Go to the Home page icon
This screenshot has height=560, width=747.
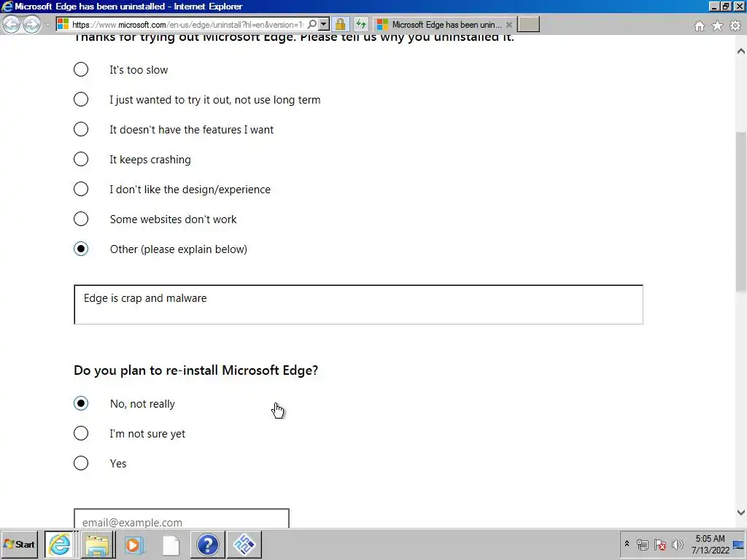tap(699, 26)
